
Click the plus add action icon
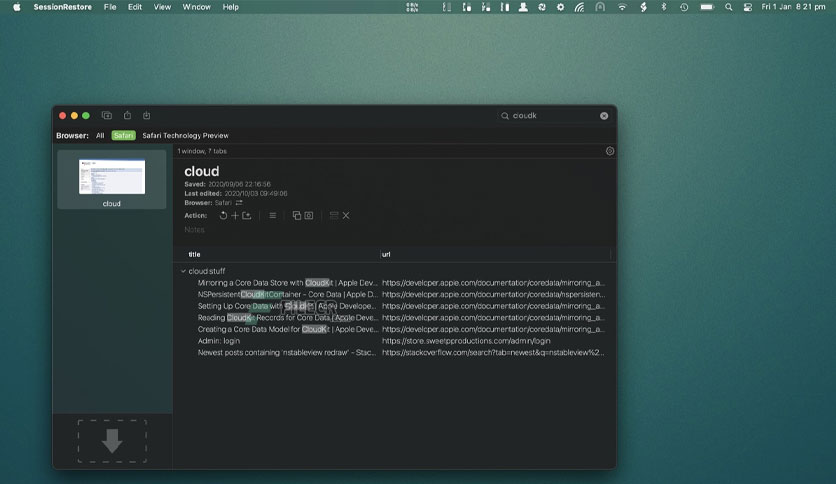click(x=235, y=215)
